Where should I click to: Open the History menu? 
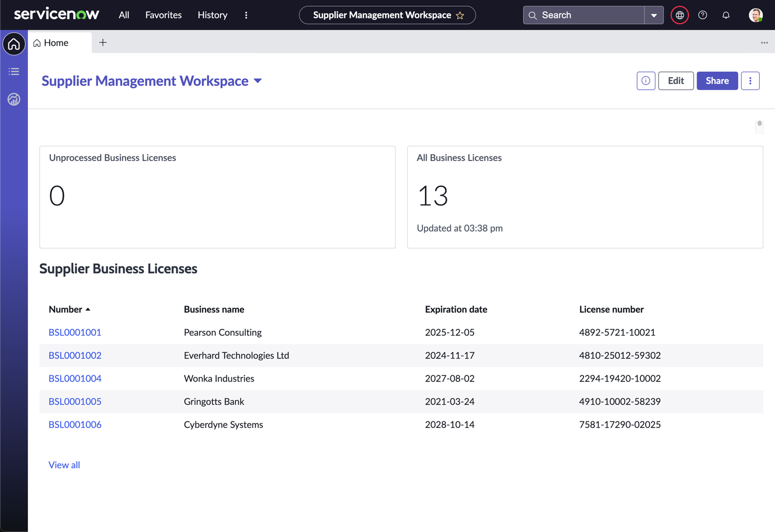point(212,15)
